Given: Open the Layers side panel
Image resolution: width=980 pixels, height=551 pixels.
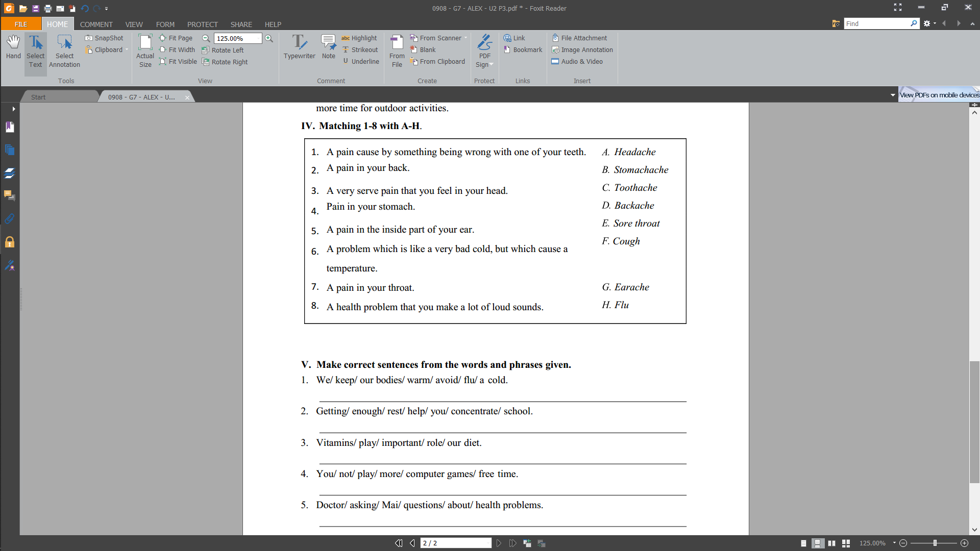Looking at the screenshot, I should 10,173.
